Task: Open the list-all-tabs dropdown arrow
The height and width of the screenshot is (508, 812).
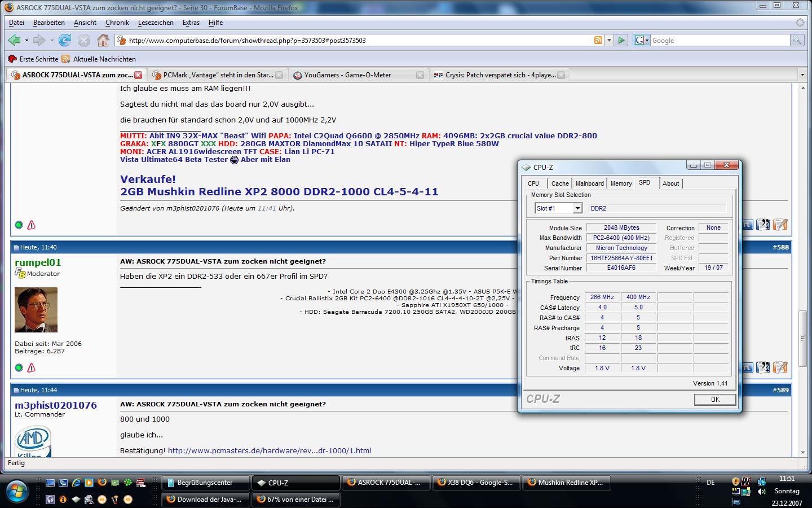Action: (x=802, y=75)
